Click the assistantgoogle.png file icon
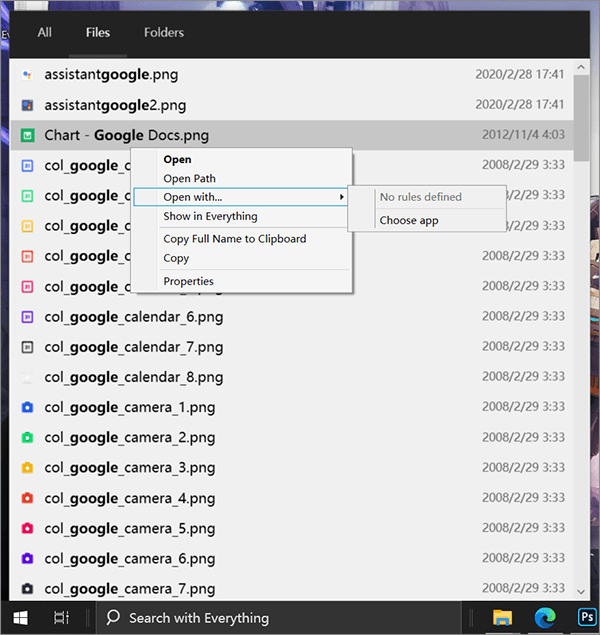The width and height of the screenshot is (600, 635). coord(28,74)
